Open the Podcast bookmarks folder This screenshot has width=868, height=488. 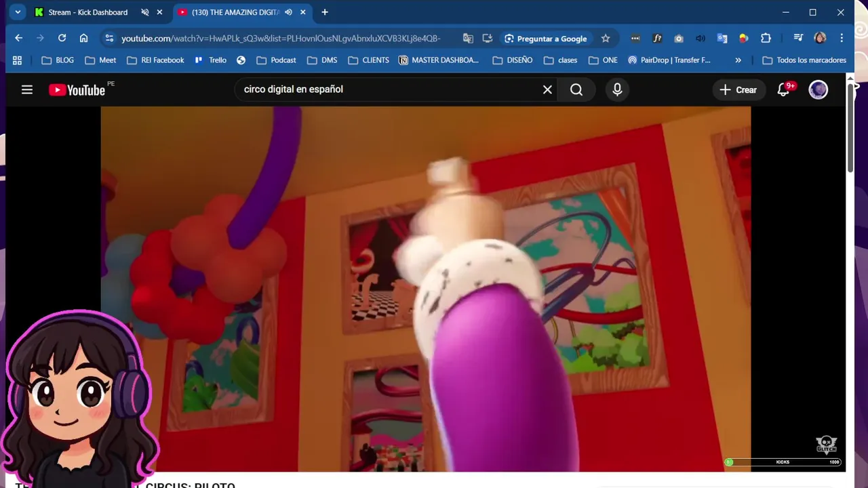pyautogui.click(x=276, y=60)
